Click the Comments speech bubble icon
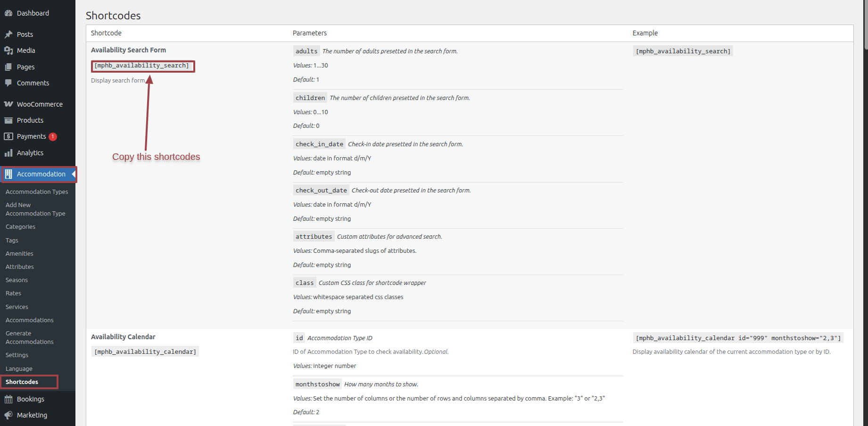 coord(8,83)
